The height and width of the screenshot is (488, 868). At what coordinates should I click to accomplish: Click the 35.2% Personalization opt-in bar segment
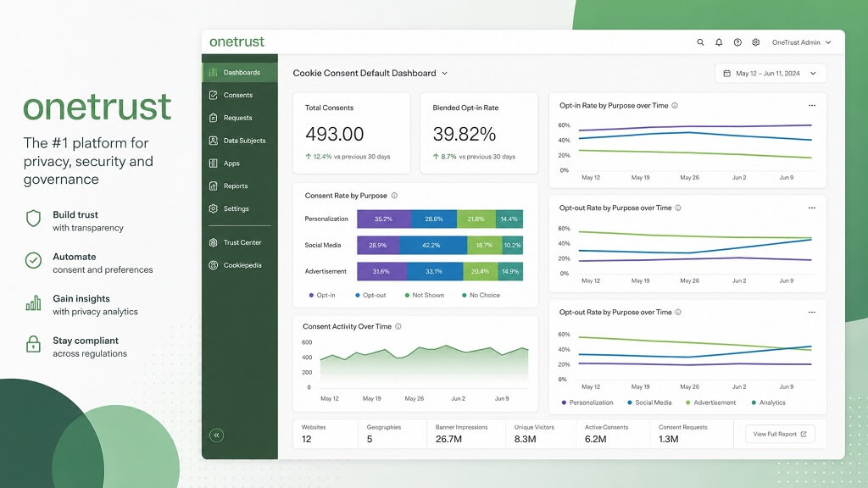tap(384, 219)
